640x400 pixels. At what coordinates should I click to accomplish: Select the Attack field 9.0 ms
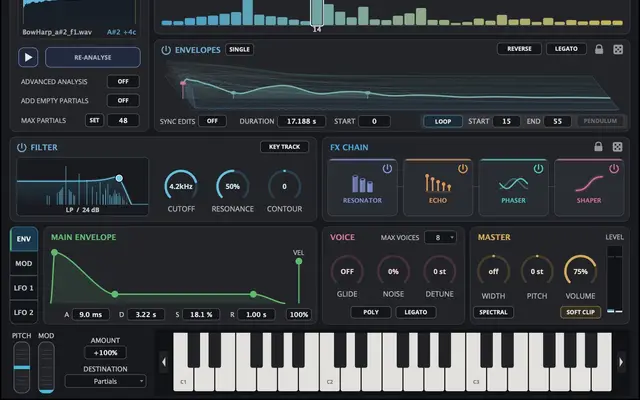click(91, 314)
